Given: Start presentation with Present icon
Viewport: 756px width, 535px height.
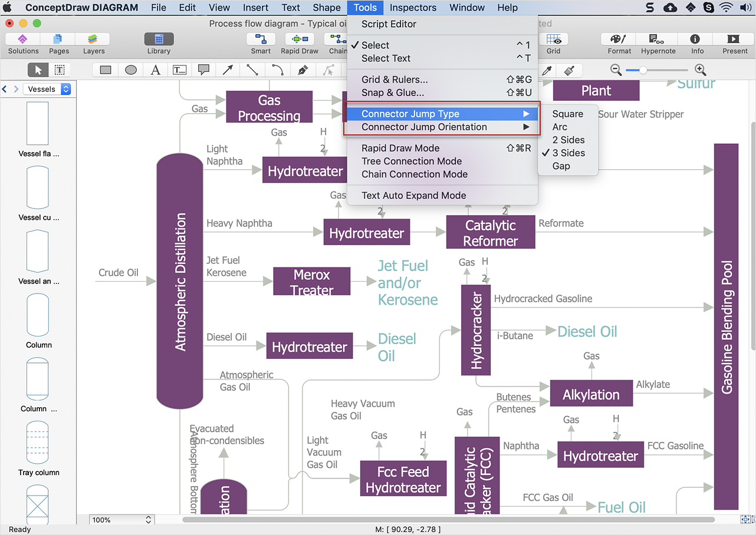Looking at the screenshot, I should point(734,39).
